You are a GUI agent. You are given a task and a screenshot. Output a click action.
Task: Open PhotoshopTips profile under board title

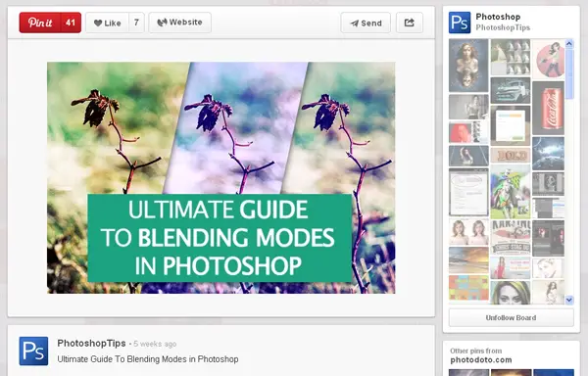(x=503, y=27)
